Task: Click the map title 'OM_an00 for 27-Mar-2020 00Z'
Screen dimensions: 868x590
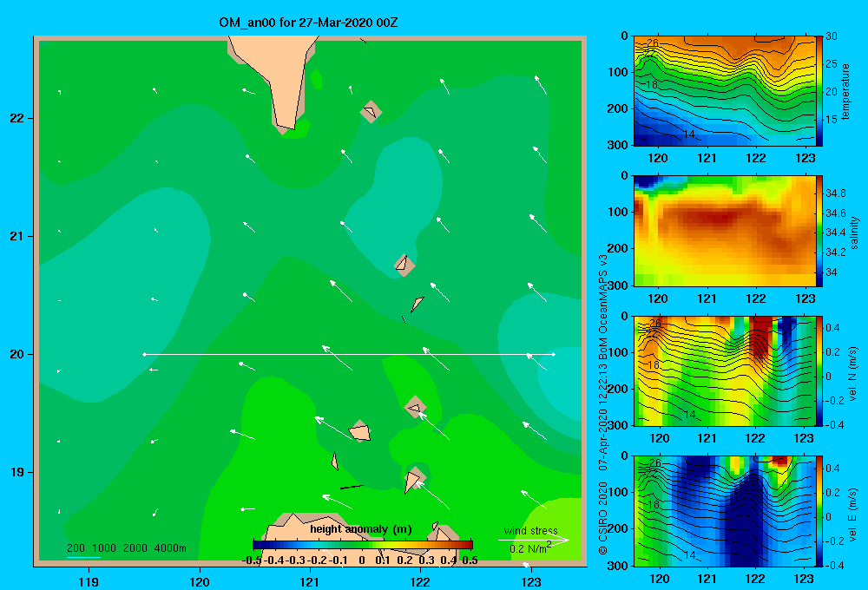Action: (308, 23)
